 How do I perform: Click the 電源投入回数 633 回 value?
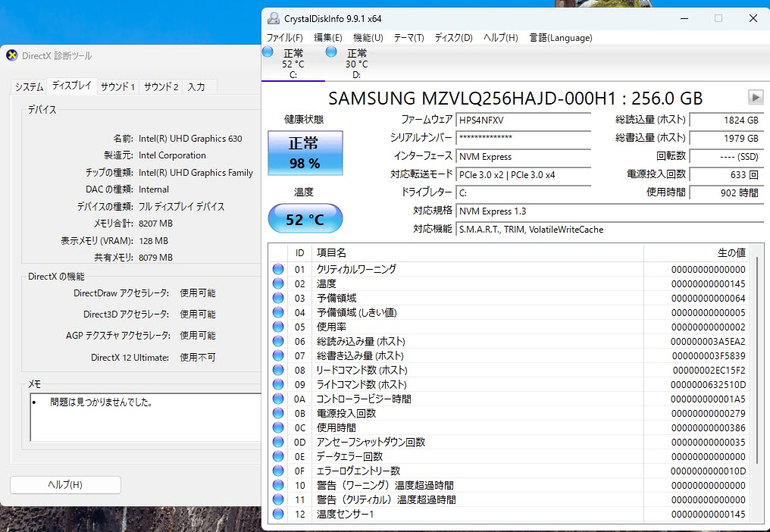pos(726,175)
